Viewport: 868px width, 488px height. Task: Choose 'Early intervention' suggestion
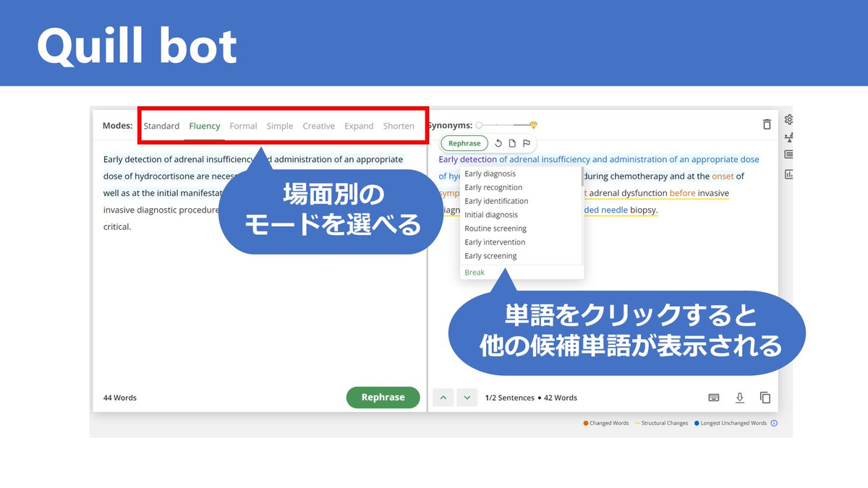(495, 242)
